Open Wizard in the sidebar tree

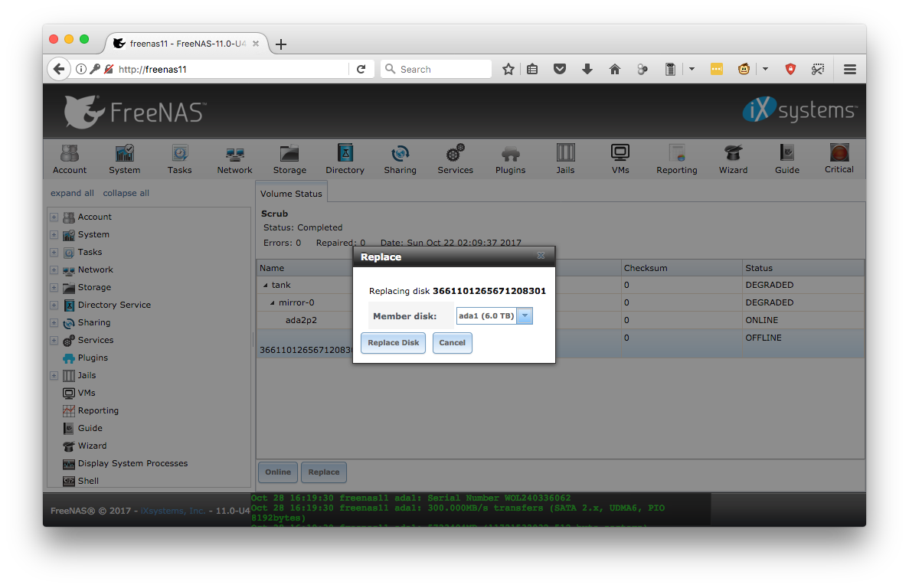pos(92,446)
